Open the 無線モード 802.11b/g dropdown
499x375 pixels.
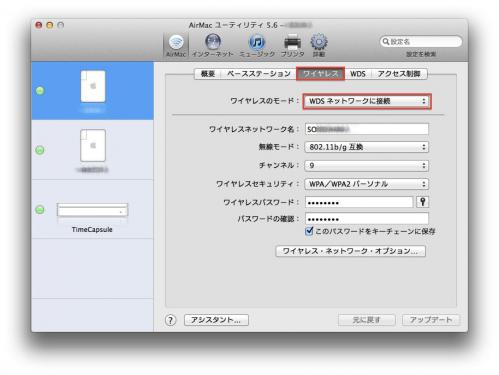click(x=367, y=147)
